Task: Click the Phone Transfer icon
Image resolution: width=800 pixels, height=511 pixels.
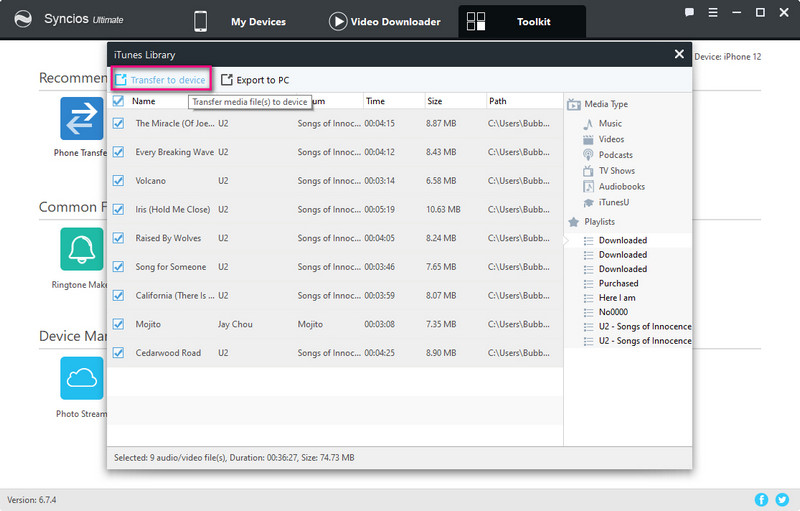Action: [82, 118]
